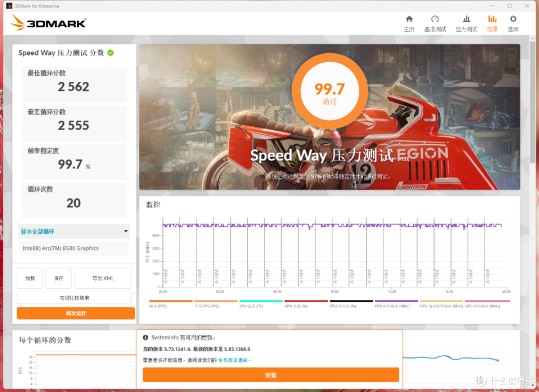539x392 pixels.
Task: Click the 每个循环的分数 heading
Action: pyautogui.click(x=45, y=340)
